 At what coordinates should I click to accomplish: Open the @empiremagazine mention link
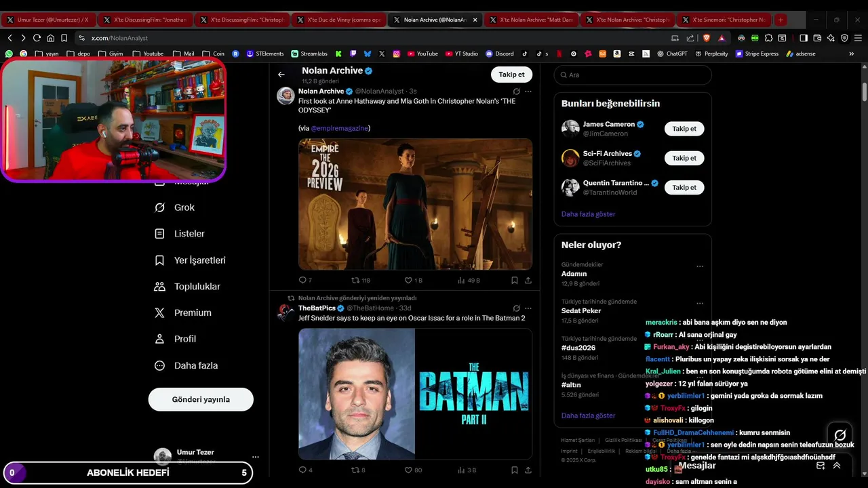tap(339, 128)
